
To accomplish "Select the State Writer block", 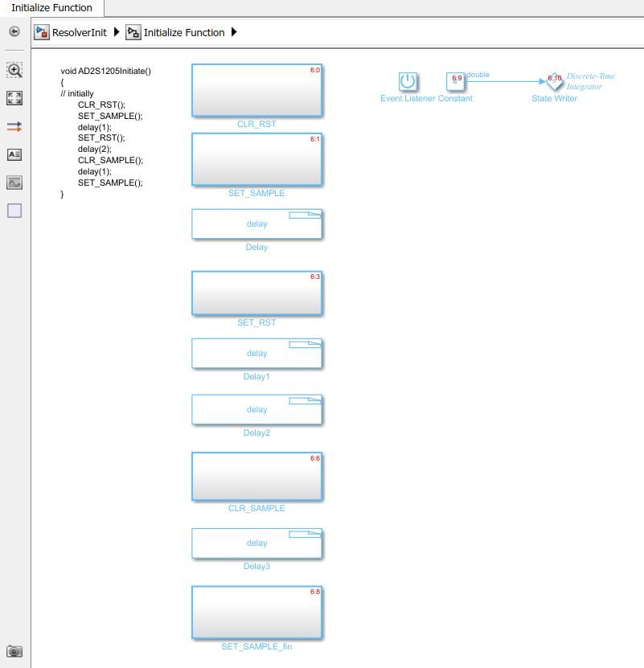I will [x=554, y=81].
